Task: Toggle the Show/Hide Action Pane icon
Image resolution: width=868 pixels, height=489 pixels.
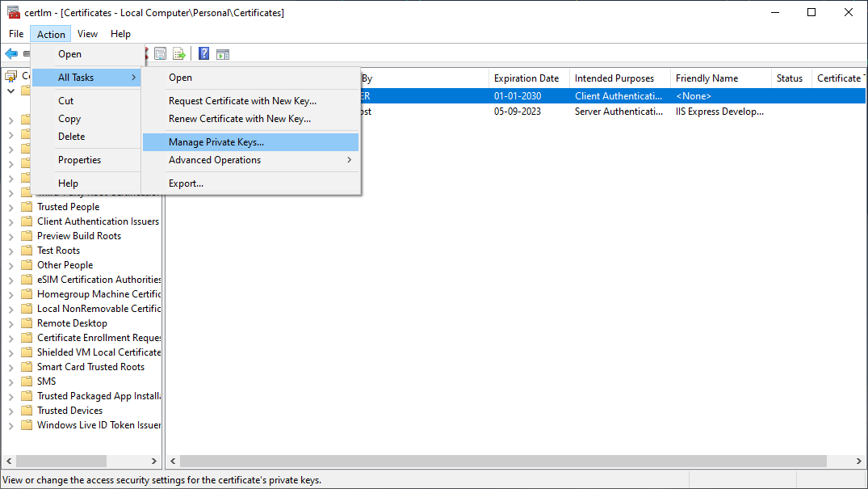Action: (x=223, y=53)
